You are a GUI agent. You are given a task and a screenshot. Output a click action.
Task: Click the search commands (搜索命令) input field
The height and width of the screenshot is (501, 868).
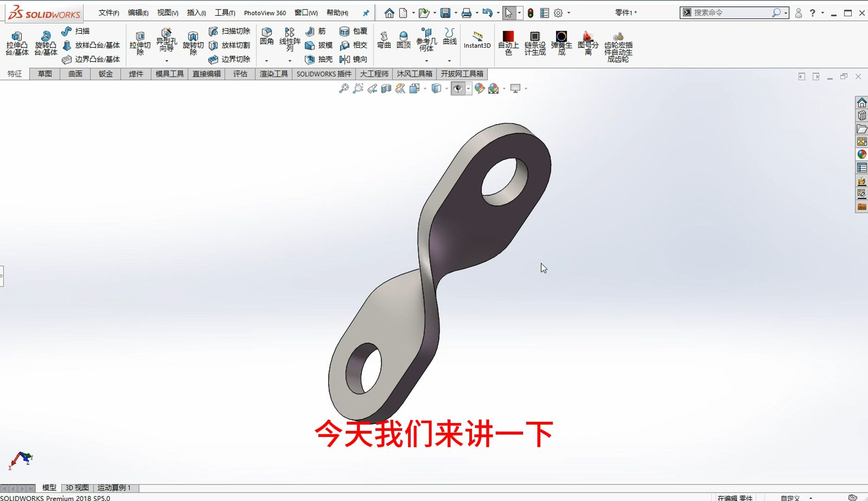click(x=732, y=13)
